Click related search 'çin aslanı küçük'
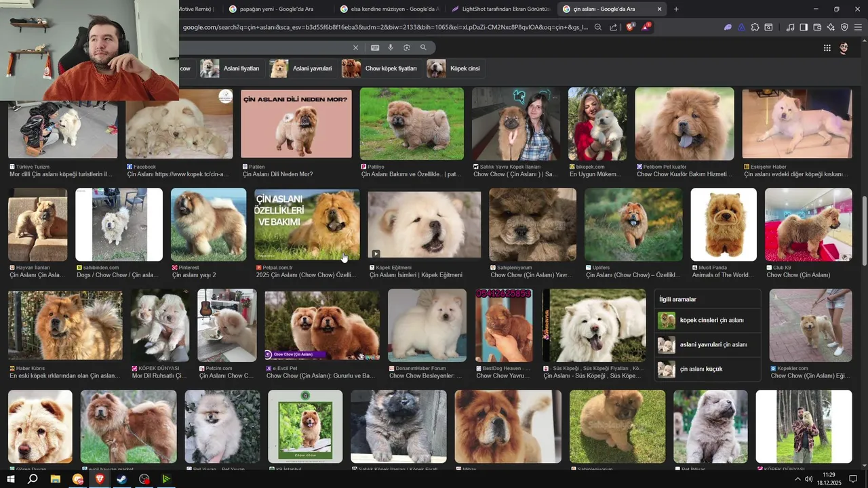Screen dimensions: 868x488 click(708, 369)
